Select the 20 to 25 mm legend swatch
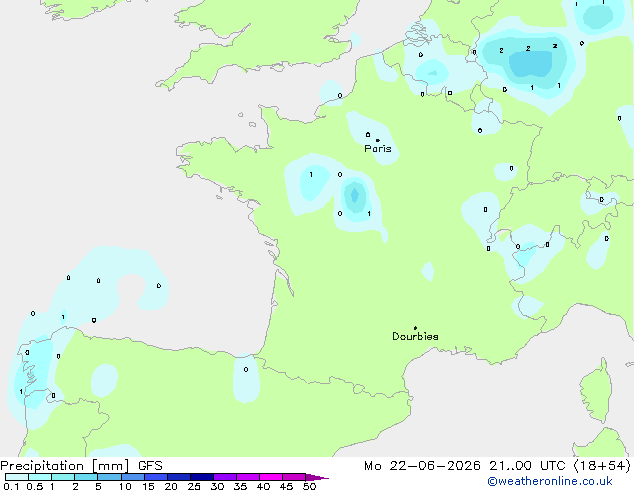634x490 pixels. [178, 477]
